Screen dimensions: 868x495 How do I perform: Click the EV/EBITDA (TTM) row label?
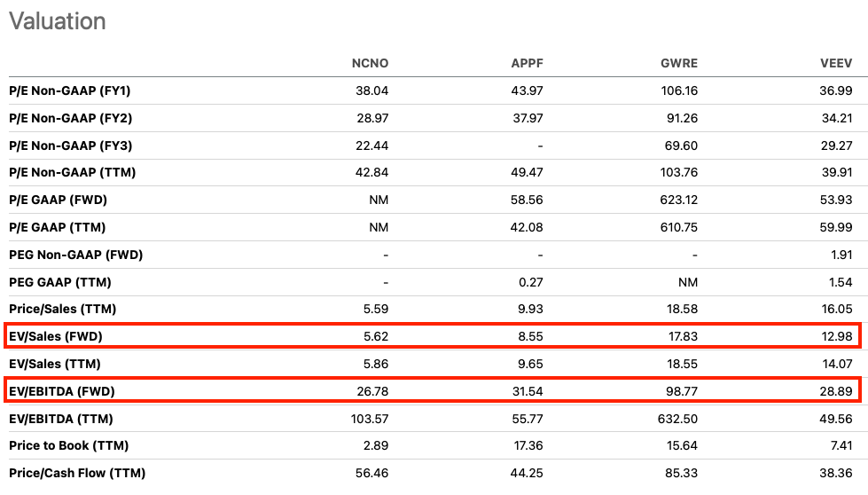click(x=61, y=419)
